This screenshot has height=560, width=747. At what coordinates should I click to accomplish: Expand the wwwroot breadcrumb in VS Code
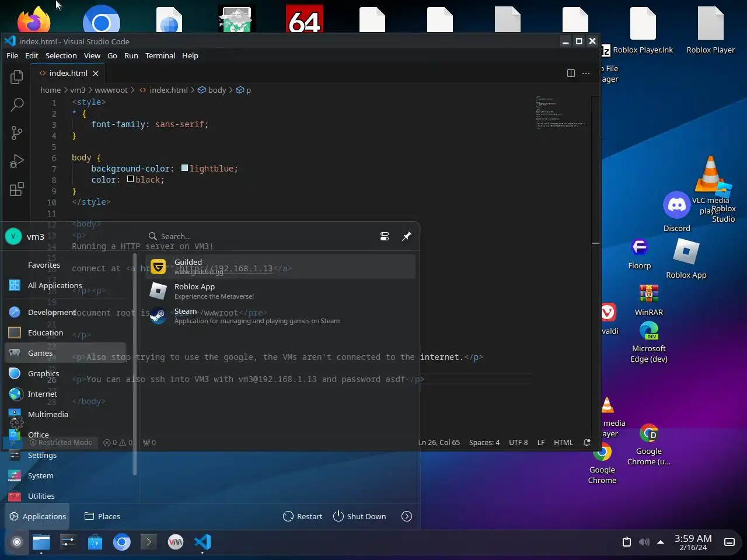111,90
